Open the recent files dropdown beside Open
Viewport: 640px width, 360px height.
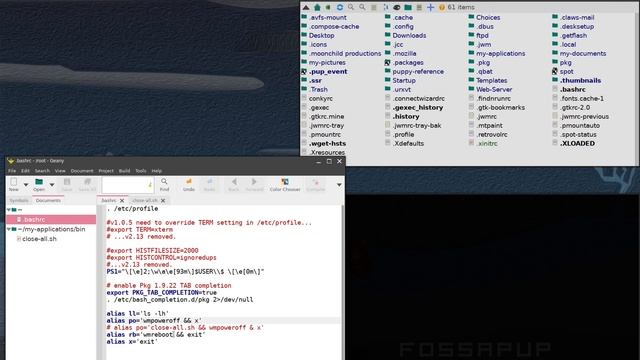pyautogui.click(x=52, y=185)
